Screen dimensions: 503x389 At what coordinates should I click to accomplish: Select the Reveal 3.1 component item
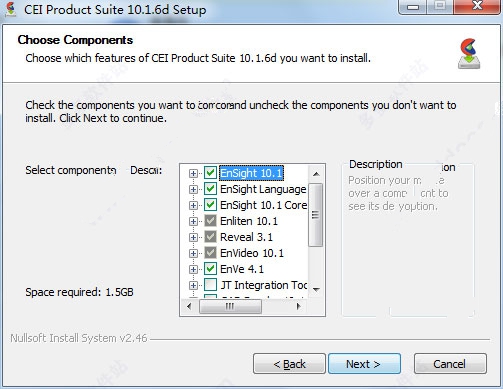(246, 237)
